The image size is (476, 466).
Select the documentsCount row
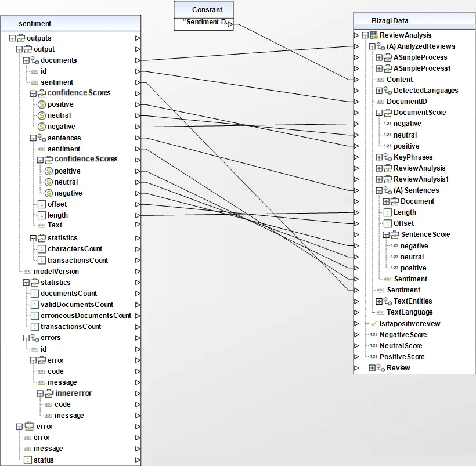click(68, 294)
